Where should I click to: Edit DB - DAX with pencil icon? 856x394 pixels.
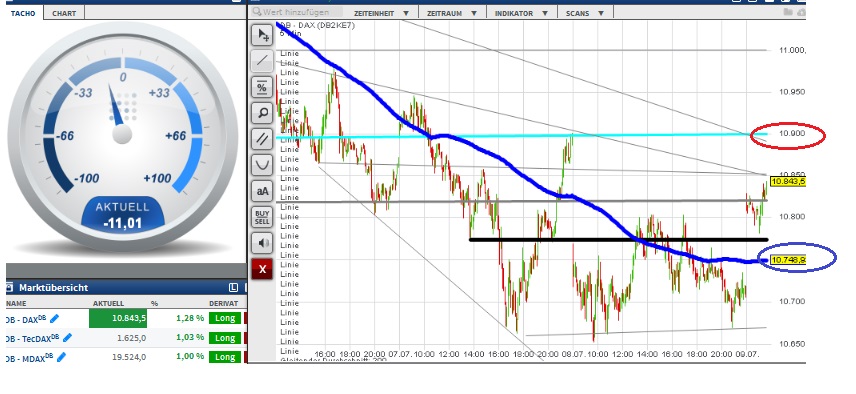[x=55, y=318]
